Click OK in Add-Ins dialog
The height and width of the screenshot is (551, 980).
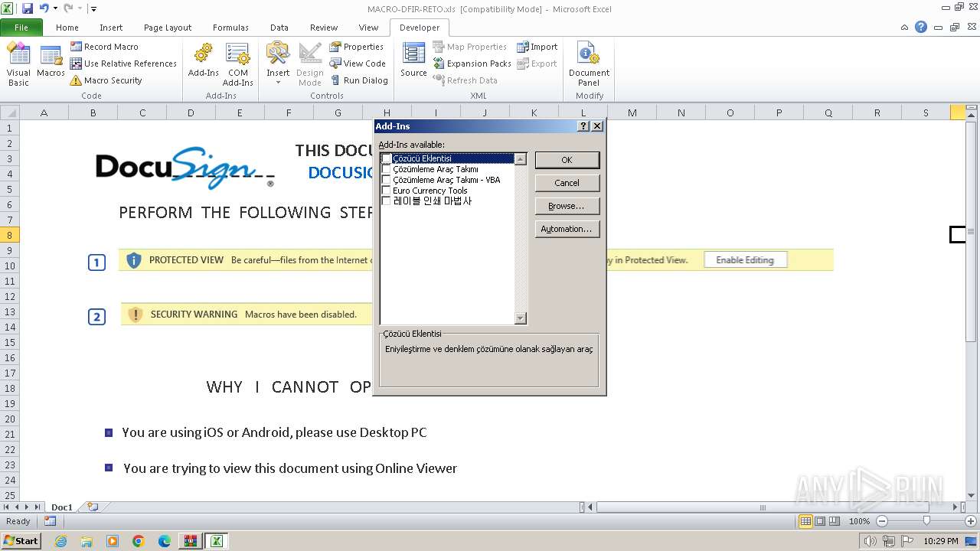click(x=567, y=160)
